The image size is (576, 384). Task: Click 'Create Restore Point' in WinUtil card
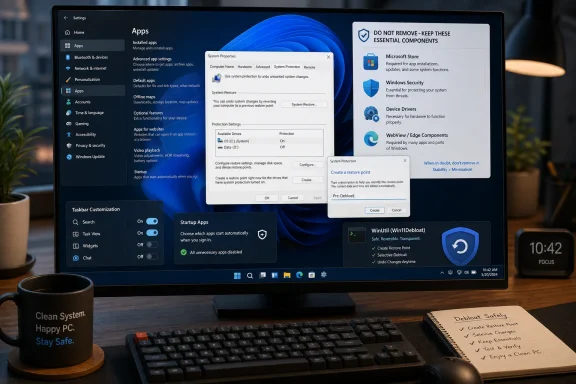[393, 248]
